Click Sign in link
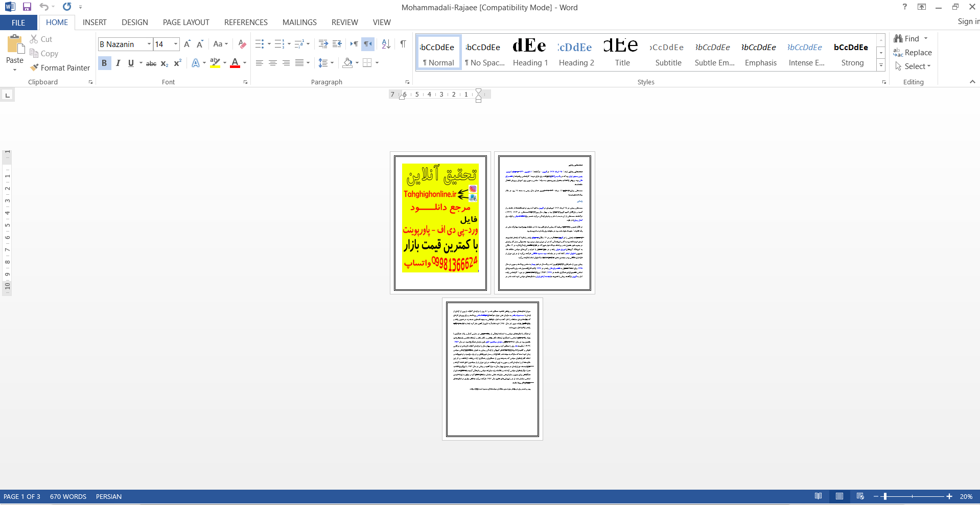This screenshot has width=980, height=505. (x=968, y=21)
